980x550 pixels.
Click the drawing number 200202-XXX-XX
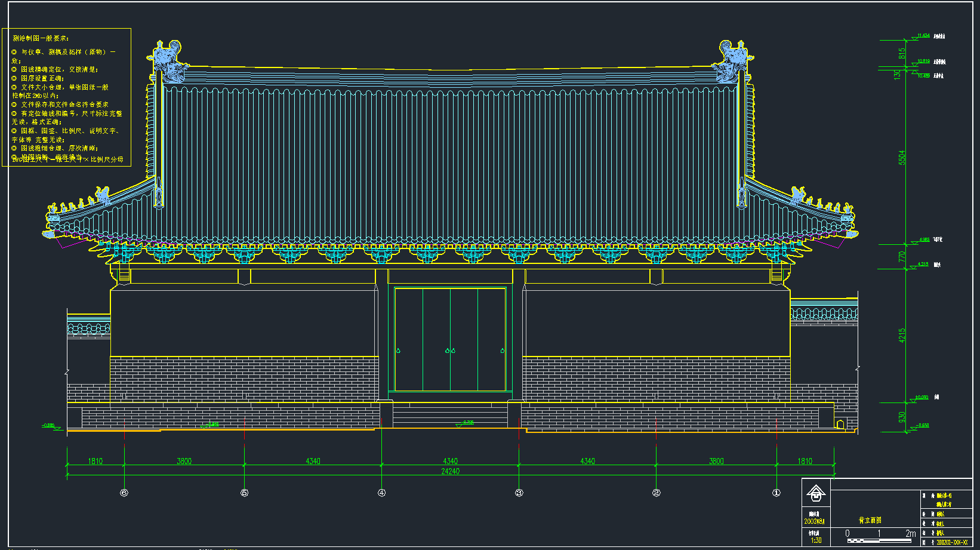952,542
